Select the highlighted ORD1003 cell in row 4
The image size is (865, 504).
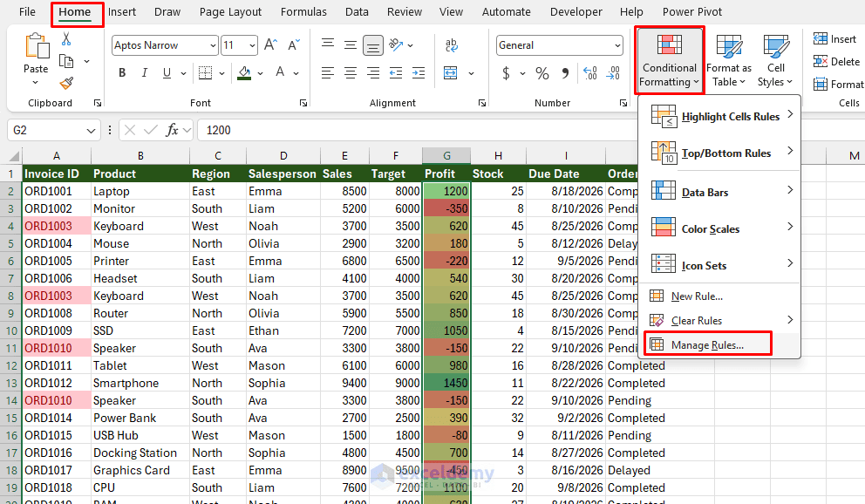[x=57, y=226]
